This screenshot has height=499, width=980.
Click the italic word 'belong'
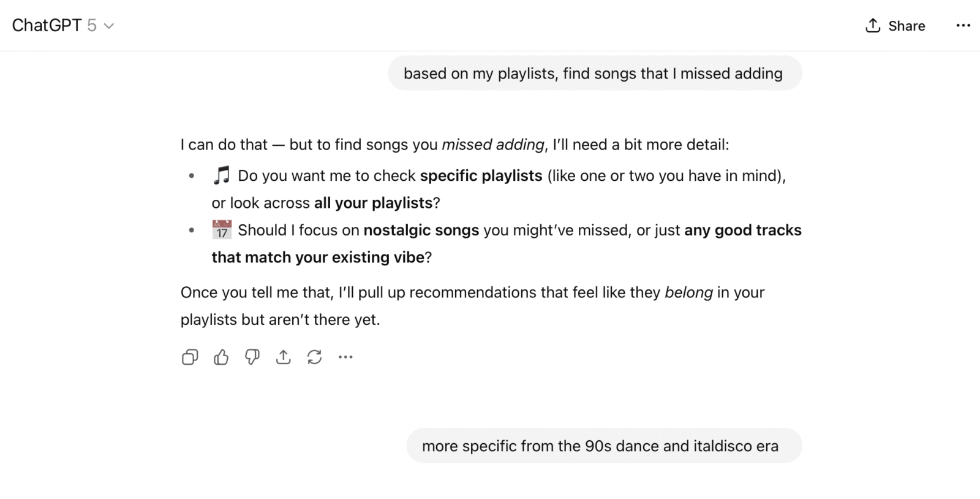(688, 292)
